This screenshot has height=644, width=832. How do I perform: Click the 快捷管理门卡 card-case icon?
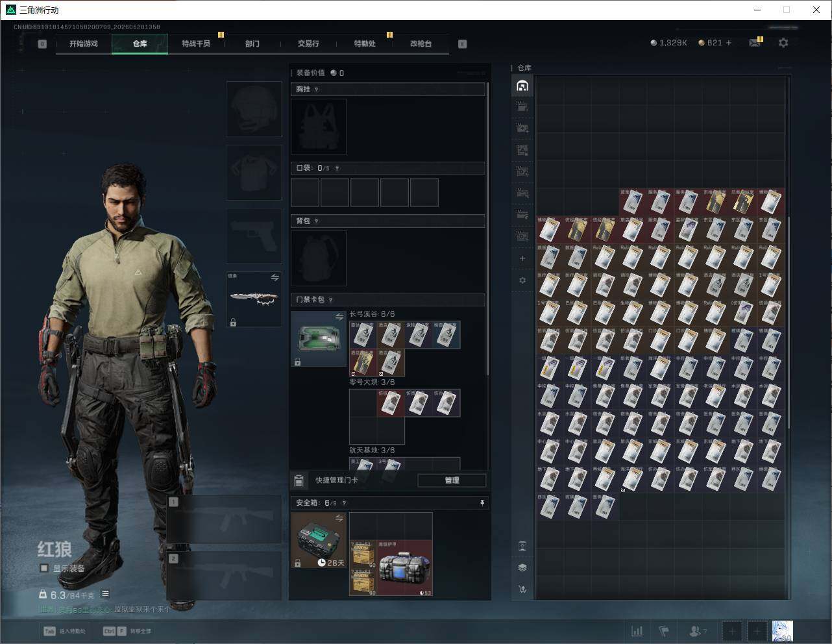pos(299,480)
